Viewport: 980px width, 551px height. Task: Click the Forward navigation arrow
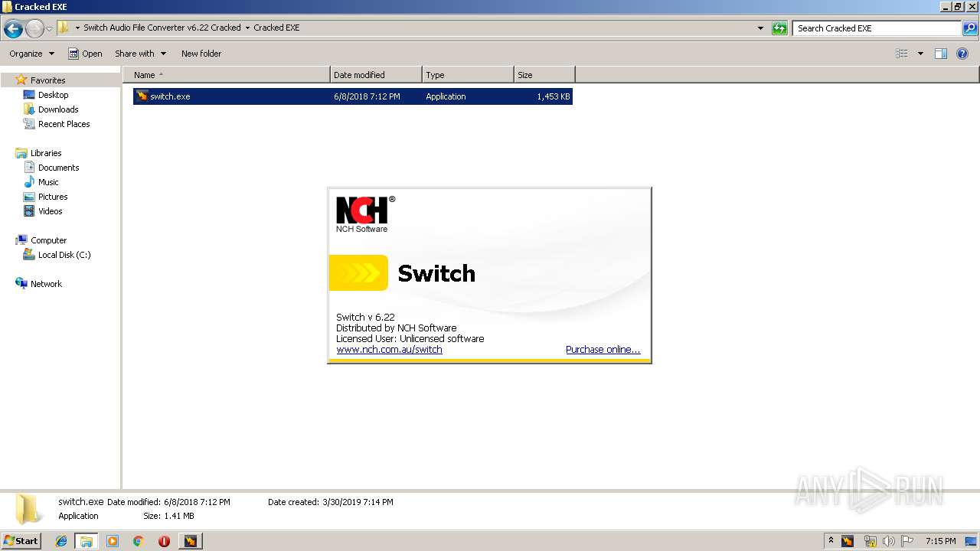click(x=34, y=28)
